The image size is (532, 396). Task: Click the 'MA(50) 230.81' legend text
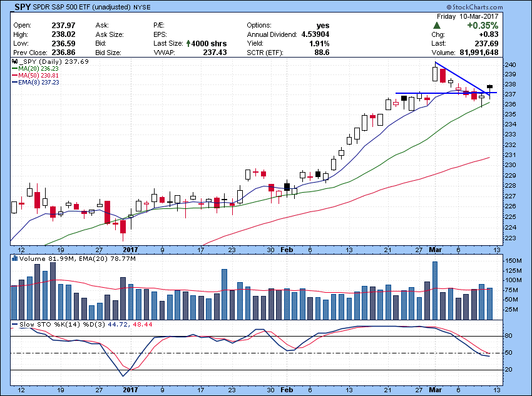[x=38, y=76]
